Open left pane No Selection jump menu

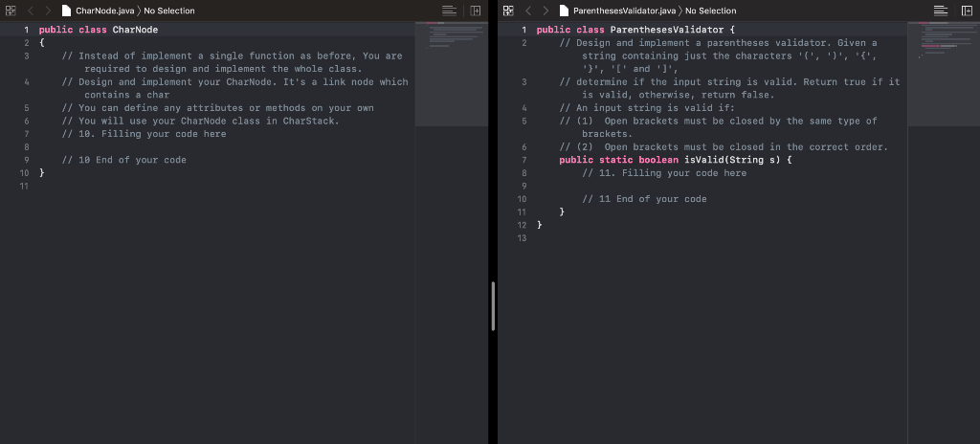tap(169, 11)
